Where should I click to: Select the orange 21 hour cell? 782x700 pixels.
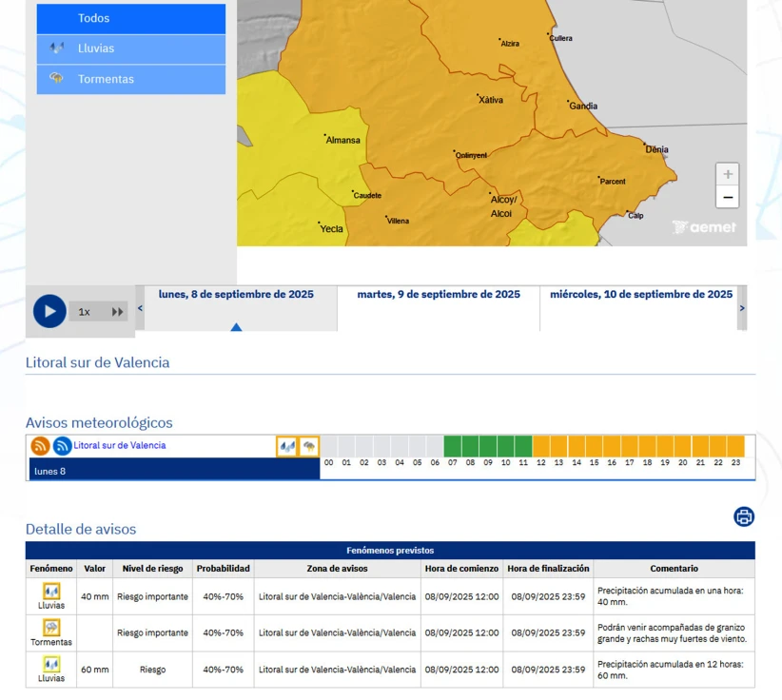700,446
